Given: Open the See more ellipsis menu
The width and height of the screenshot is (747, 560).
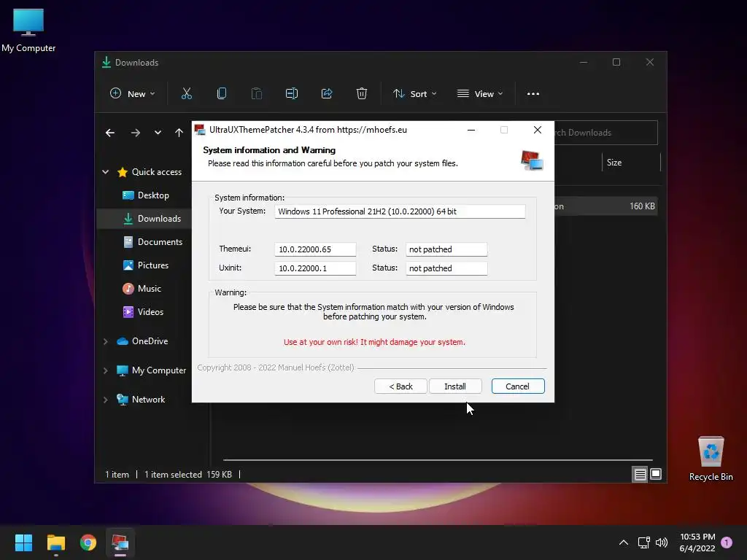Looking at the screenshot, I should [x=533, y=94].
